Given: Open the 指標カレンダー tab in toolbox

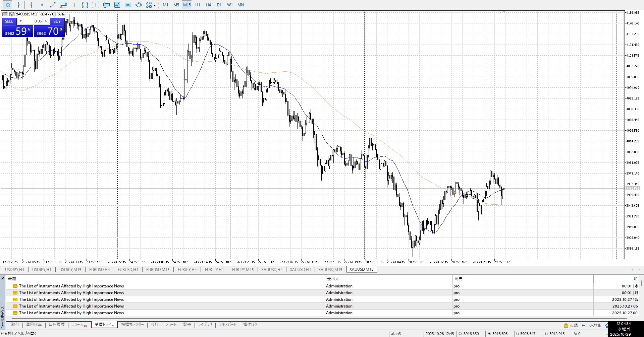Looking at the screenshot, I should tap(132, 325).
